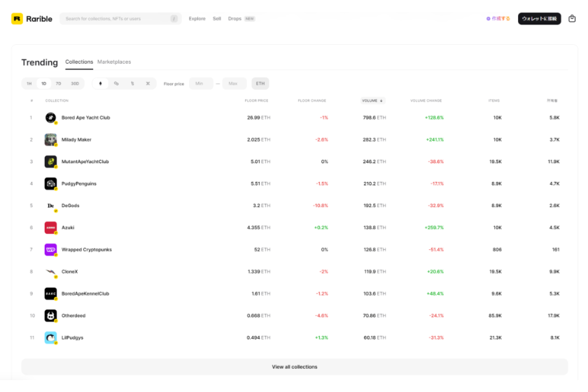
Task: Click the dark wallet connect button
Action: point(539,19)
